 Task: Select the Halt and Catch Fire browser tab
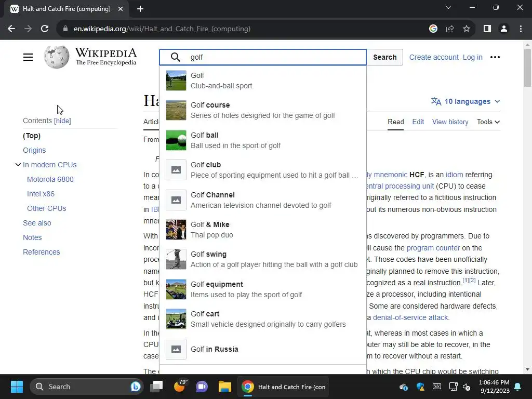(x=66, y=9)
